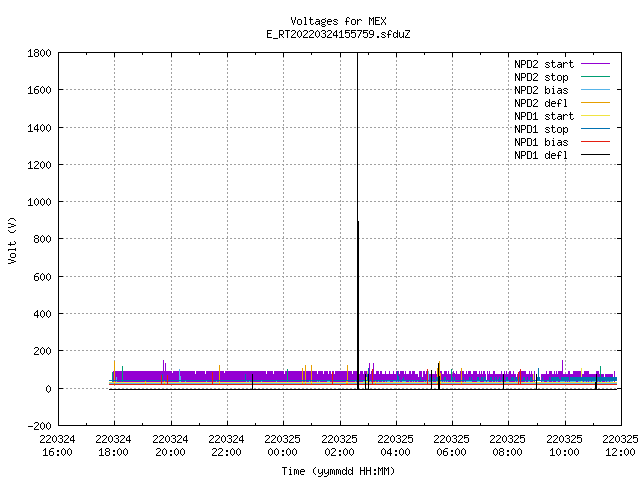Pick the black line sample for NPD1 defl
Image resolution: width=640 pixels, height=480 pixels.
tap(595, 155)
